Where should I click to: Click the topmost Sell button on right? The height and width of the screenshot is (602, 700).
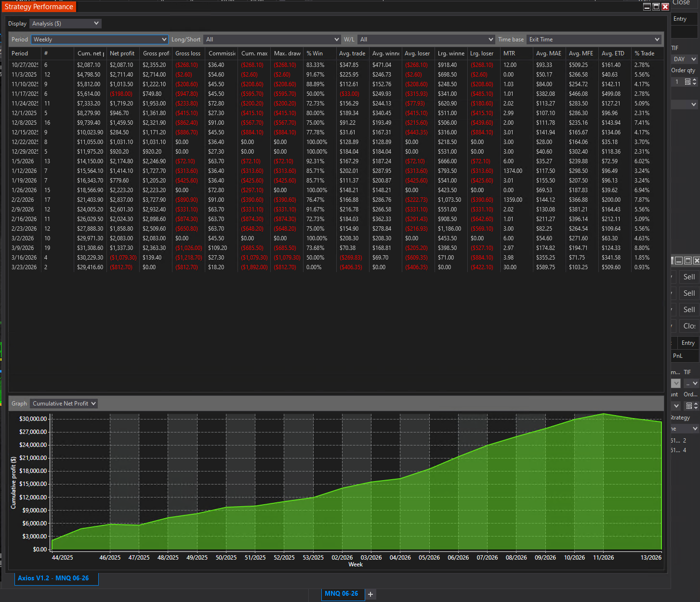689,277
